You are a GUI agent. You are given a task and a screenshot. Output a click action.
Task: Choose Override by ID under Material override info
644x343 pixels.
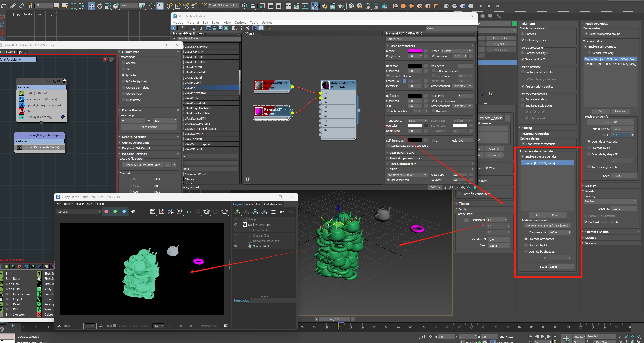tap(526, 245)
